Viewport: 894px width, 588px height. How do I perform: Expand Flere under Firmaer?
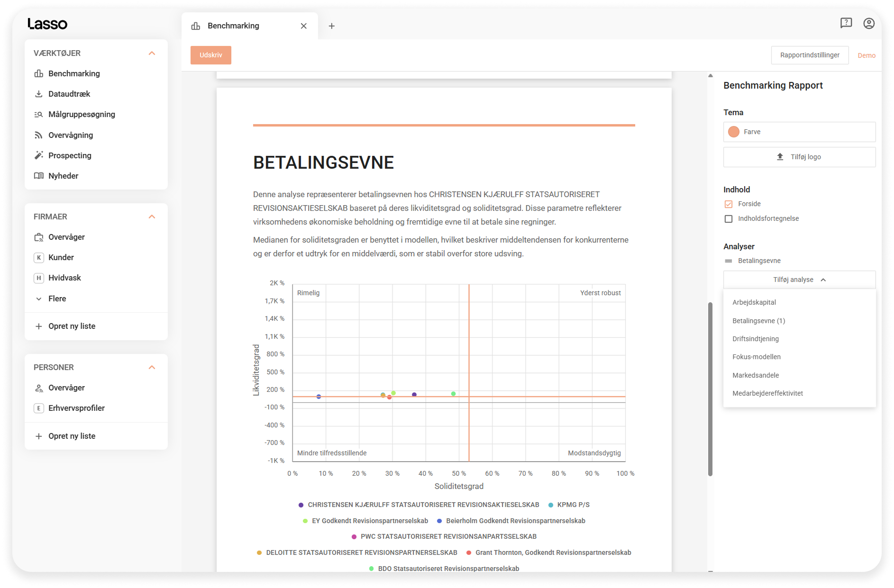[57, 299]
